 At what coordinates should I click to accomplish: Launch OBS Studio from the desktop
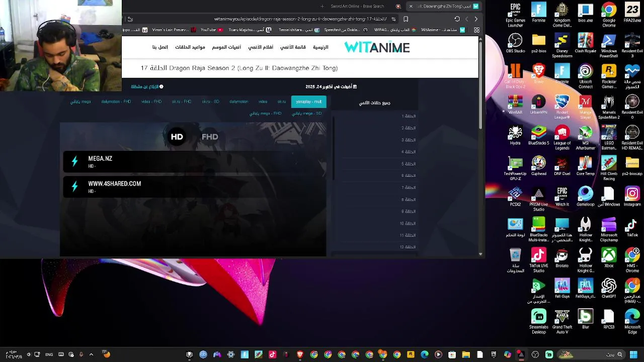(515, 43)
